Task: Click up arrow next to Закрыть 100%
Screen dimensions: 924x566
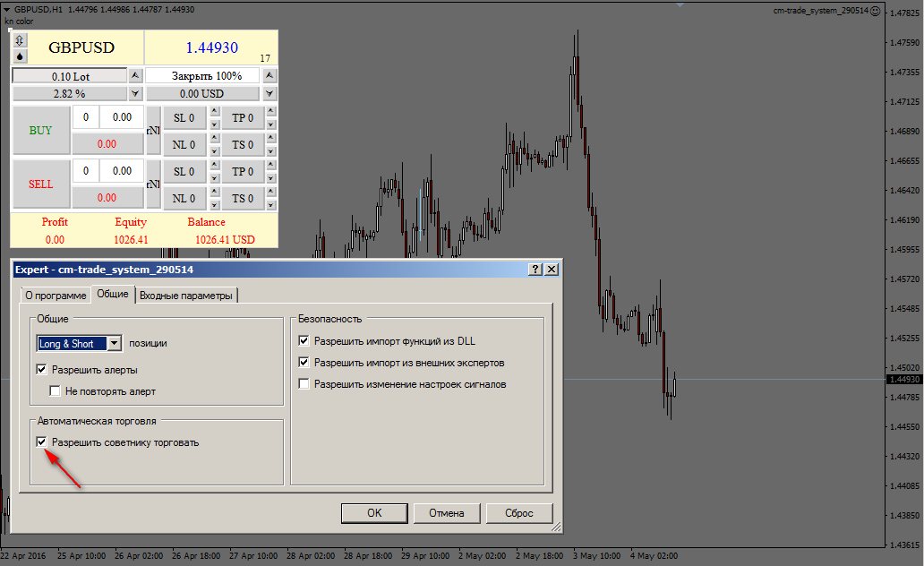Action: [269, 76]
